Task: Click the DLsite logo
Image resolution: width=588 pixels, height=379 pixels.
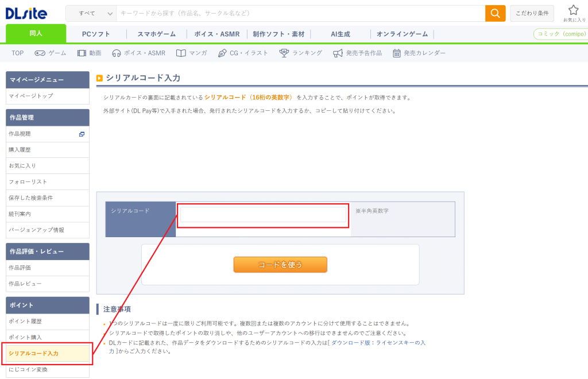Action: pos(26,13)
